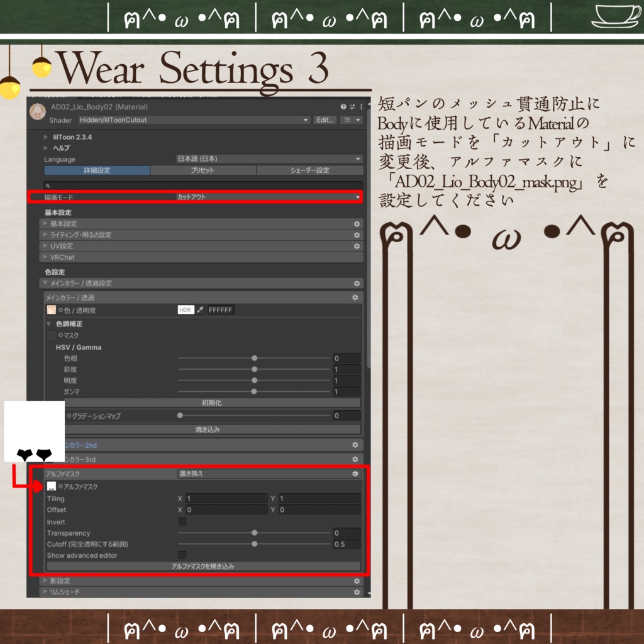The height and width of the screenshot is (644, 644).
Task: Click the HDR color field
Action: point(186,309)
